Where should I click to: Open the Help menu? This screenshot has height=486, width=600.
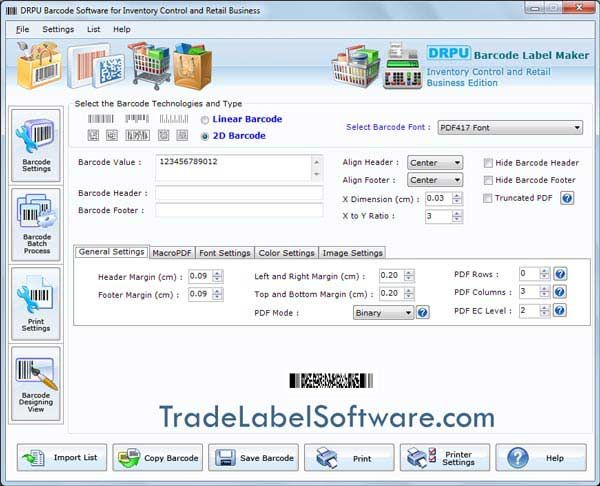coord(122,29)
